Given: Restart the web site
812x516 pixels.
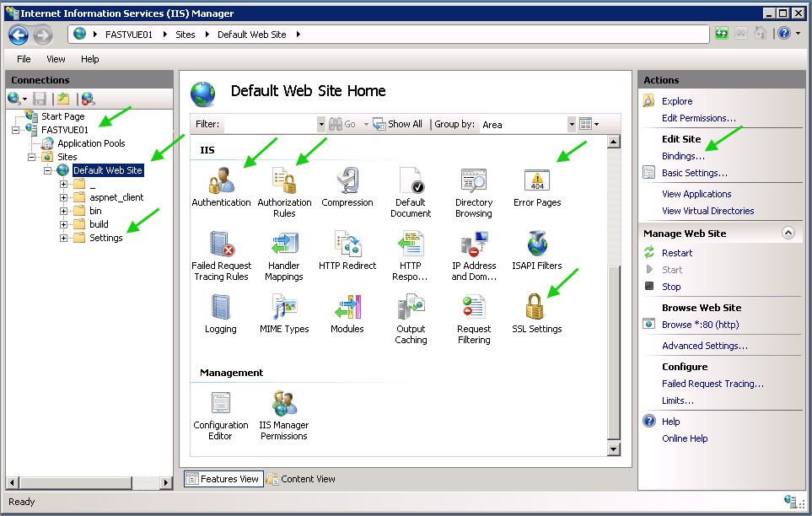Looking at the screenshot, I should (677, 253).
